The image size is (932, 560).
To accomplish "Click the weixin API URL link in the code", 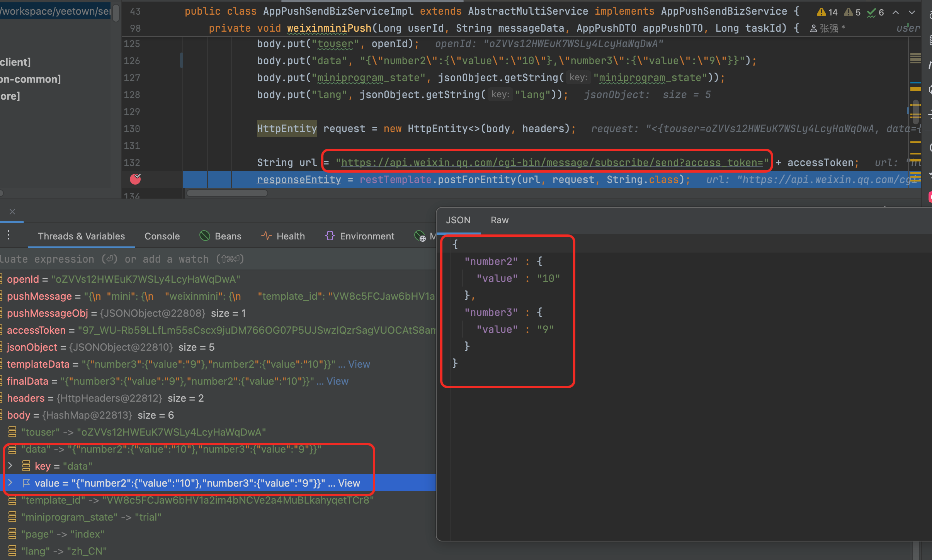I will 552,163.
